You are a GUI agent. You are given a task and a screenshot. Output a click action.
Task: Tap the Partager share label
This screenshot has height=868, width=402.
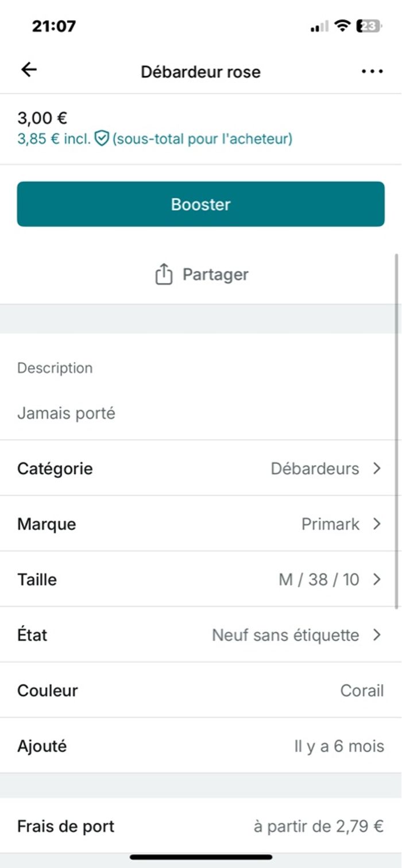pos(215,274)
